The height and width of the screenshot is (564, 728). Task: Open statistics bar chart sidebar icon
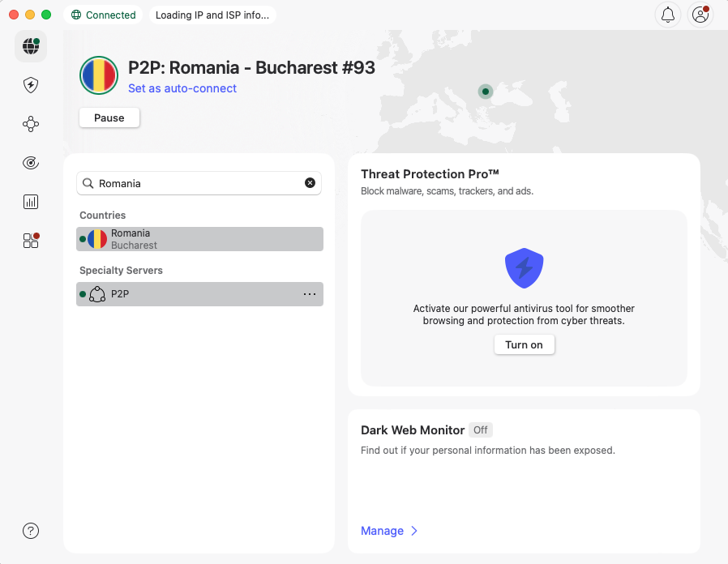point(31,202)
